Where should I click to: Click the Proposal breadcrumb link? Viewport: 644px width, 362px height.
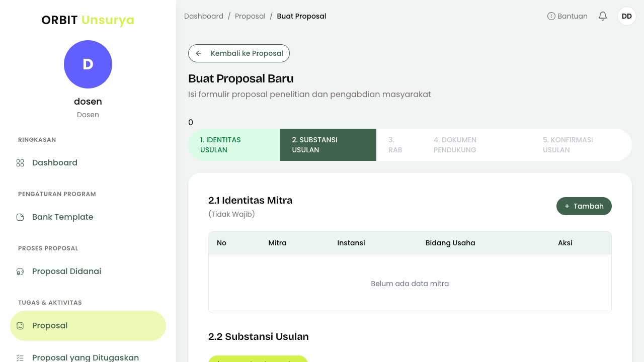point(250,16)
